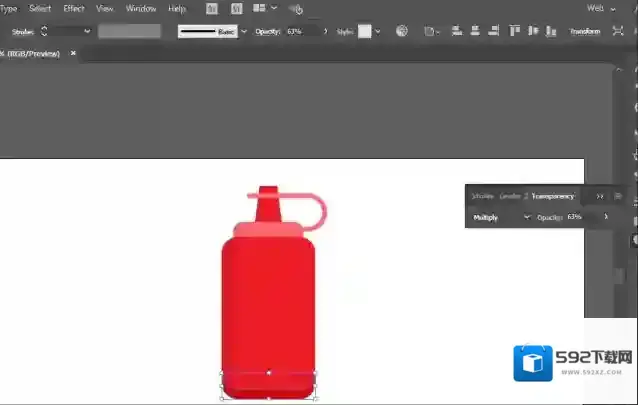Viewport: 638px width, 405px height.
Task: Open the Window menu
Action: coord(141,8)
